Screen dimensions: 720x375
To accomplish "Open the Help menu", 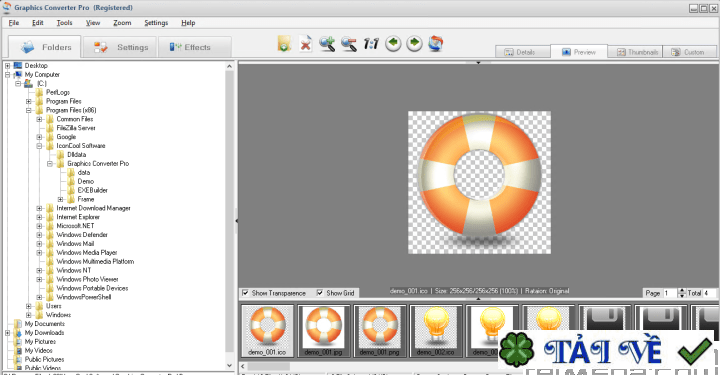I will pyautogui.click(x=188, y=22).
